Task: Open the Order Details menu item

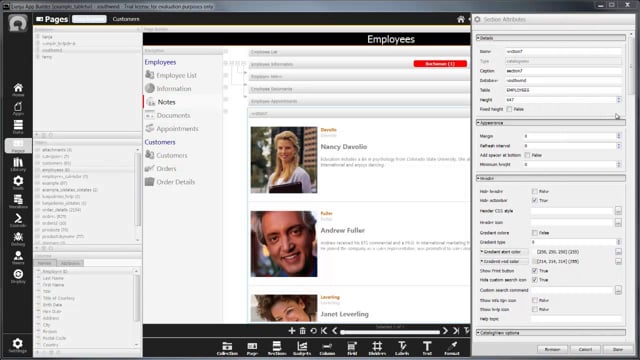Action: (x=176, y=182)
